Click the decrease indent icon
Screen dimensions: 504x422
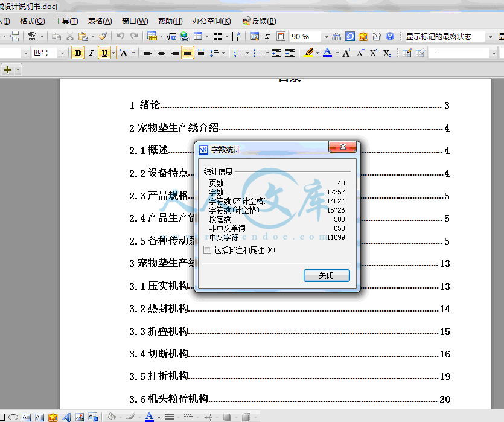tap(276, 53)
